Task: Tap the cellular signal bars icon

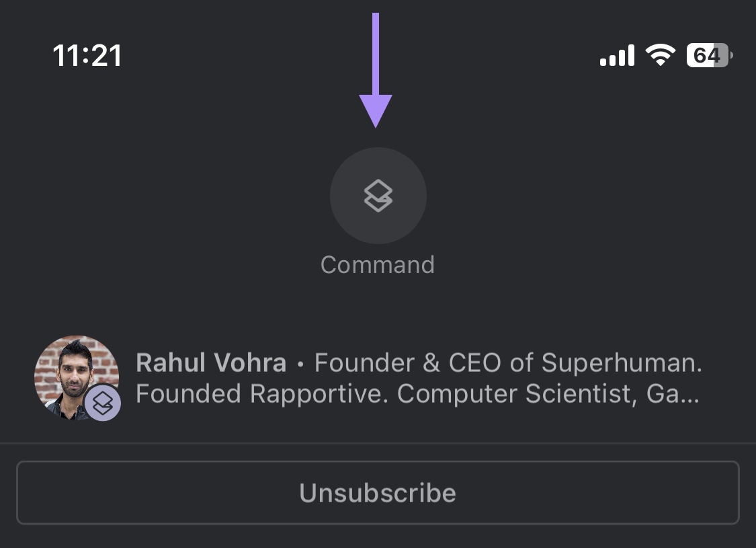Action: point(617,55)
